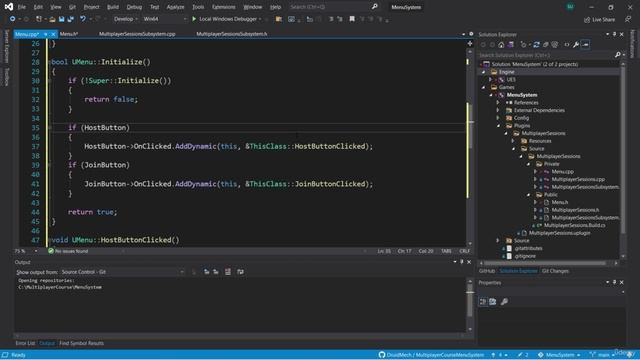Open the 'Show output from' dropdown
This screenshot has width=640, height=360.
pos(122,272)
